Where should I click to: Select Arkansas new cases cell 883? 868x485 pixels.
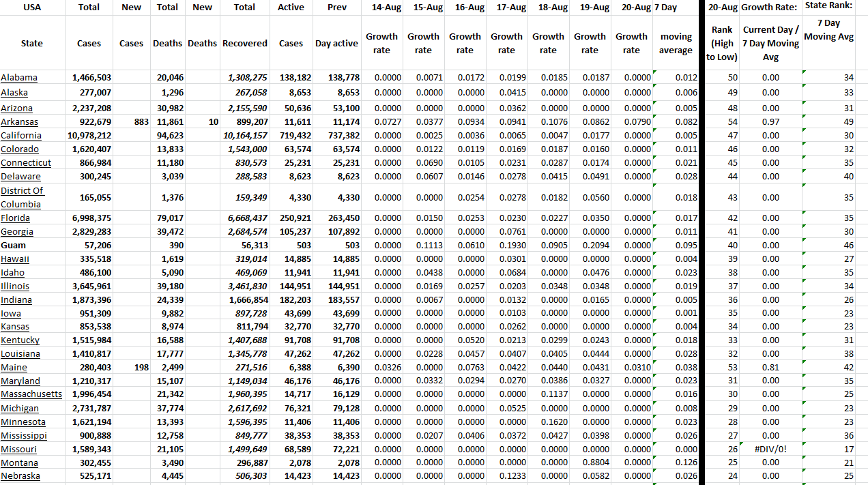point(132,122)
